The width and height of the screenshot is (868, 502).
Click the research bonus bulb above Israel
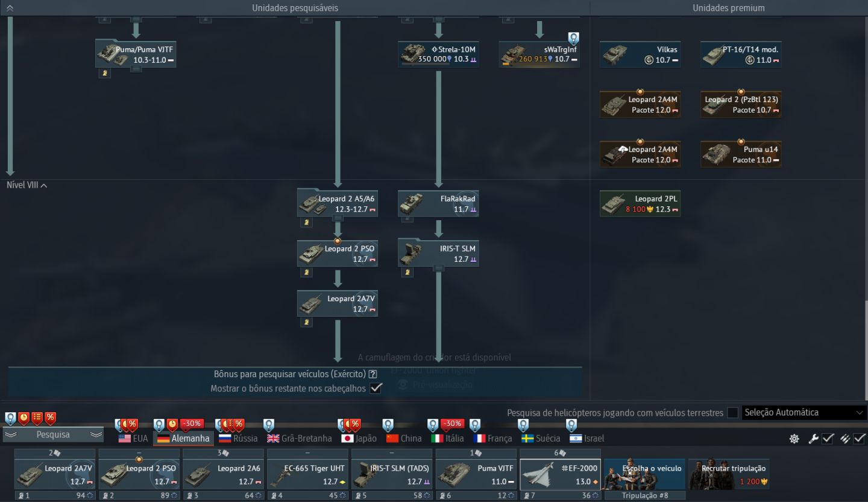click(571, 425)
